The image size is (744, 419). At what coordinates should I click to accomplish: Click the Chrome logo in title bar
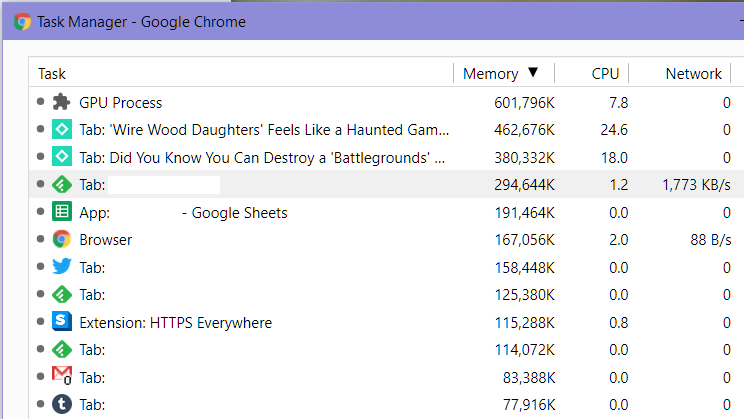[22, 21]
